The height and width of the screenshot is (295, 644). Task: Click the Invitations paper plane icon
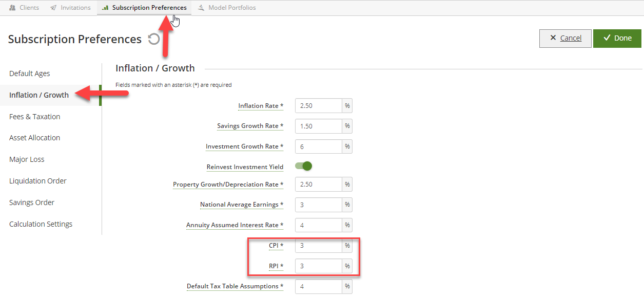click(x=53, y=8)
